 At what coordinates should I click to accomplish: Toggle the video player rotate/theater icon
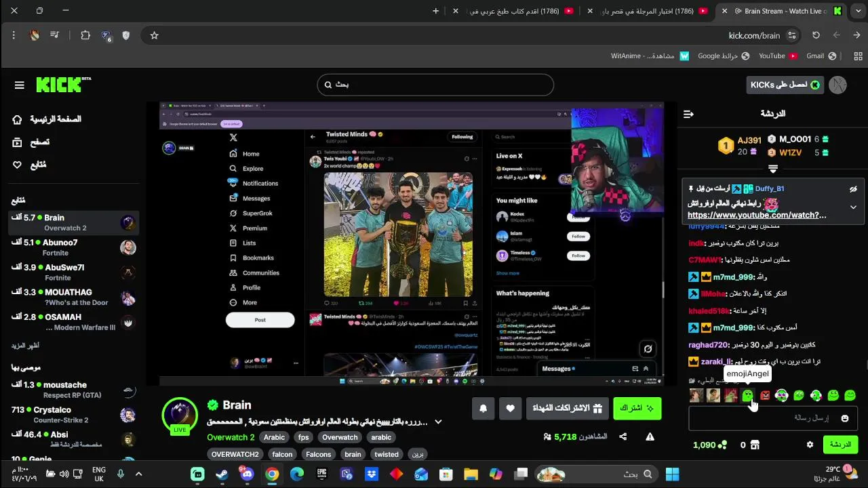pos(648,348)
